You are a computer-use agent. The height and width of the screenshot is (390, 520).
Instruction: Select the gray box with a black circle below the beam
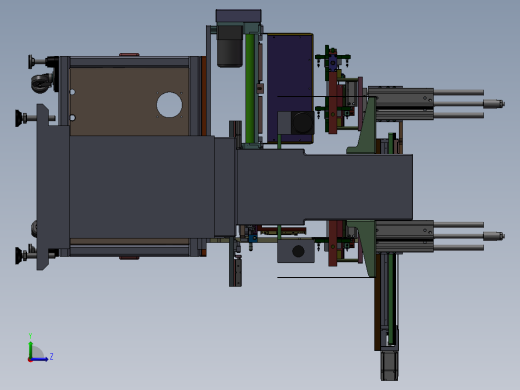pyautogui.click(x=296, y=251)
